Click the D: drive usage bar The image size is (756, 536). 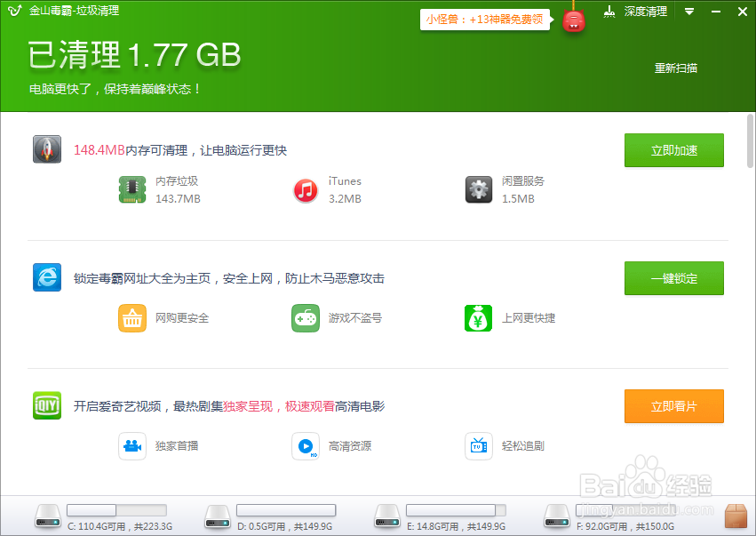click(x=286, y=510)
